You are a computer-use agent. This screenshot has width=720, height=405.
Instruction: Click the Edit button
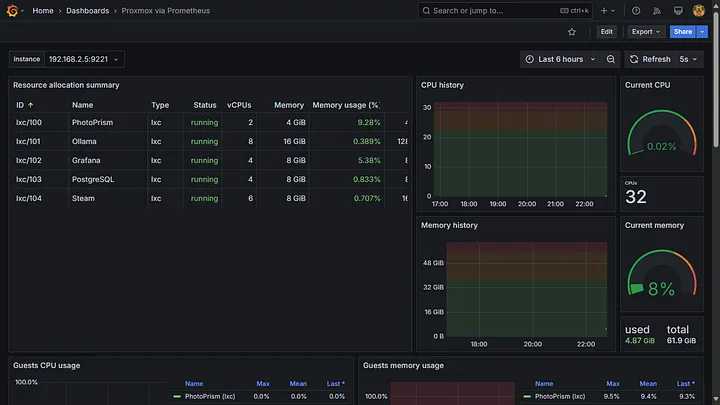(607, 32)
